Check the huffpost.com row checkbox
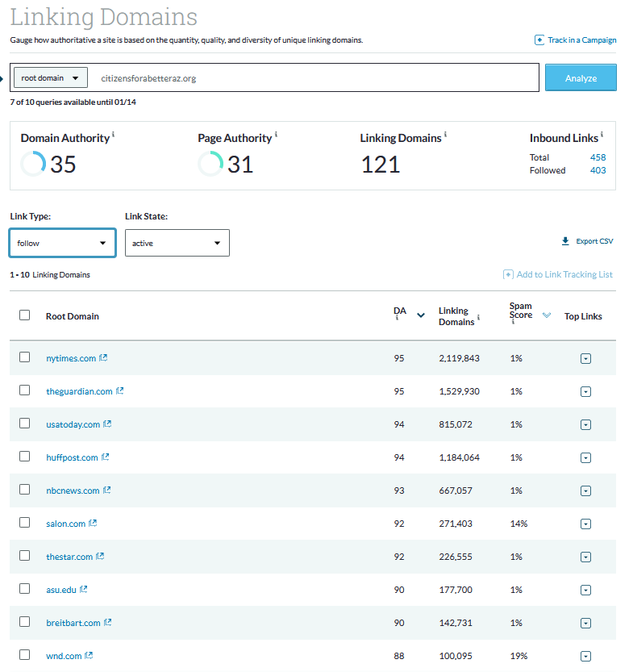 coord(24,457)
